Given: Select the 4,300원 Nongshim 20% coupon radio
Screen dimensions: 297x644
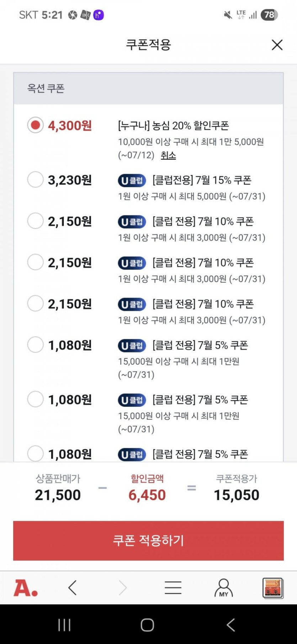Looking at the screenshot, I should coord(36,125).
